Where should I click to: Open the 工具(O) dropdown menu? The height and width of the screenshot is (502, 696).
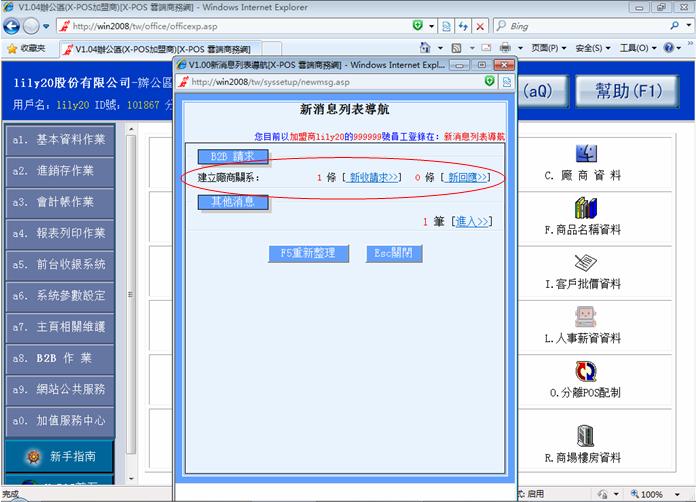(x=639, y=48)
